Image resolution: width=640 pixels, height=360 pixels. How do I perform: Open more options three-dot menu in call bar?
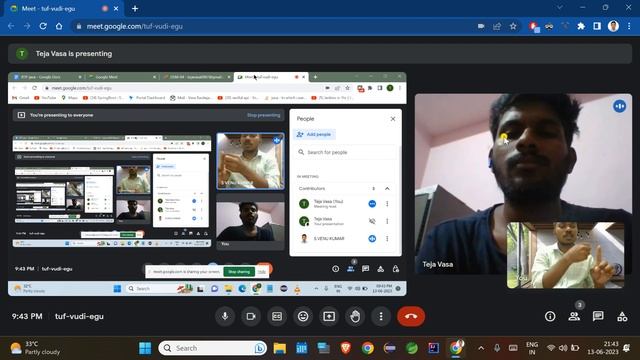(381, 316)
